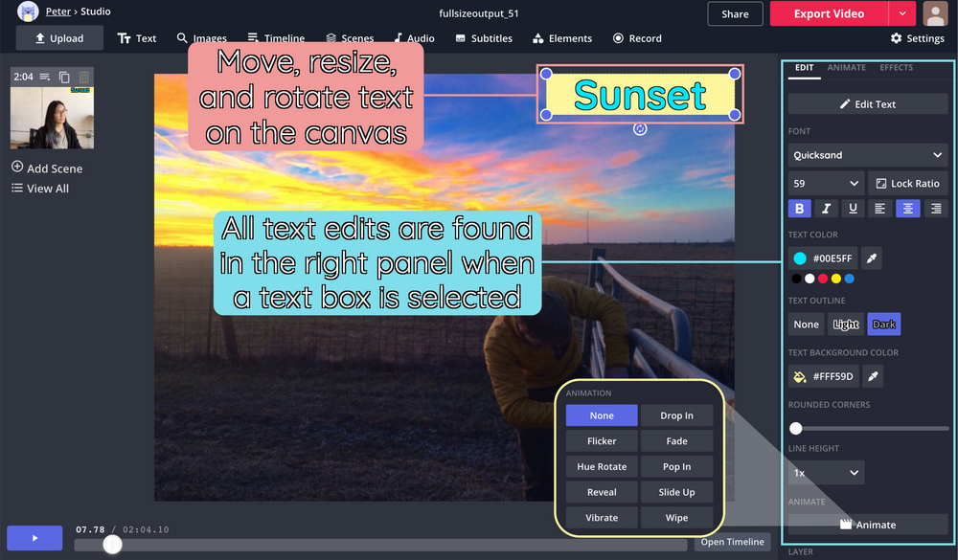
Task: Open the Record feature
Action: tap(637, 38)
